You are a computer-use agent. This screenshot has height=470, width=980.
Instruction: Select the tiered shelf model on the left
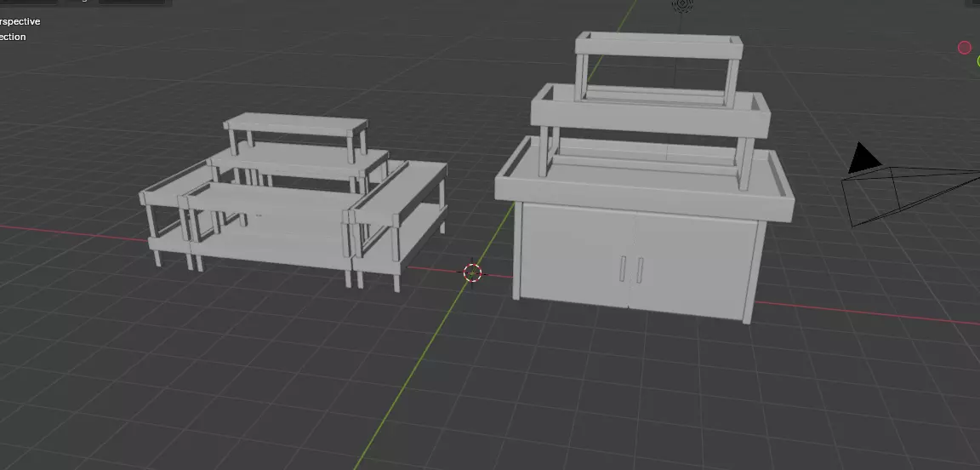(x=293, y=202)
